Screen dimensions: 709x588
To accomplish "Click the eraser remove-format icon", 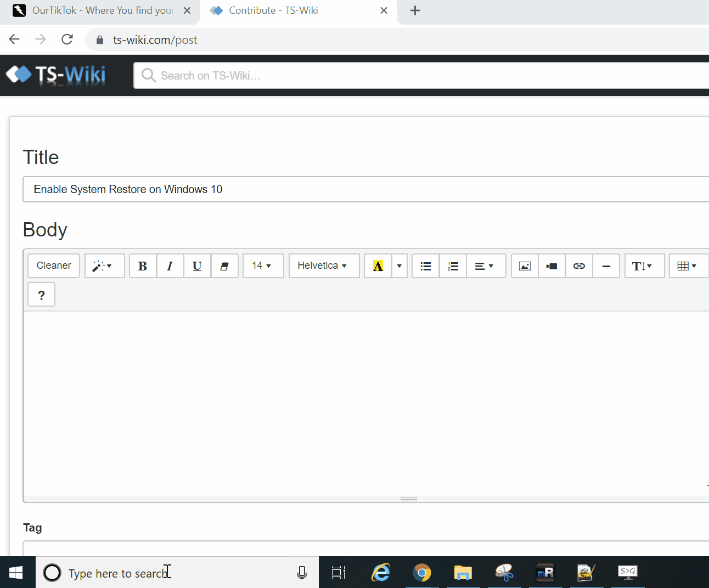I will (x=224, y=266).
